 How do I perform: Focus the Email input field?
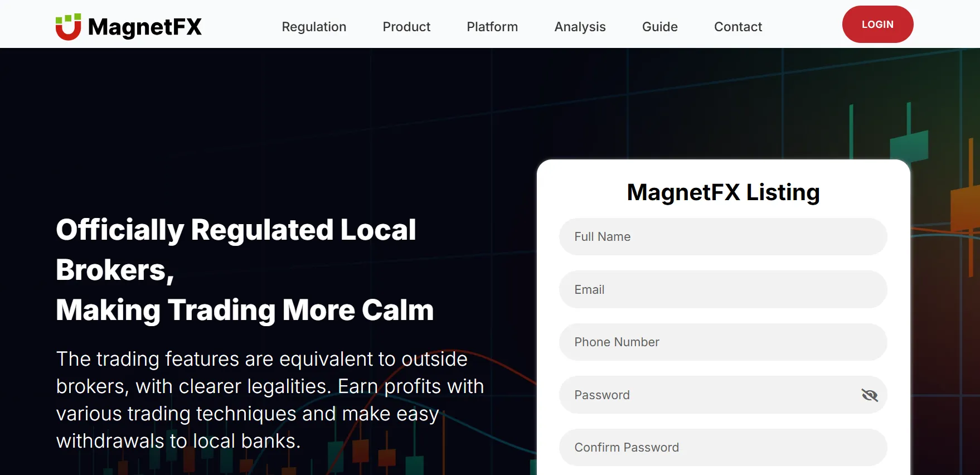pos(723,289)
